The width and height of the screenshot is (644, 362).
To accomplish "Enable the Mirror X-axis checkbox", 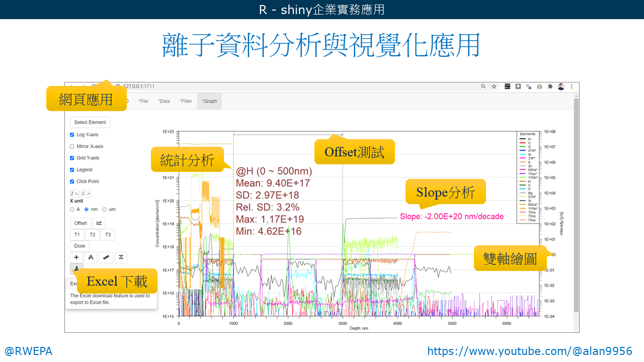I will pyautogui.click(x=72, y=146).
